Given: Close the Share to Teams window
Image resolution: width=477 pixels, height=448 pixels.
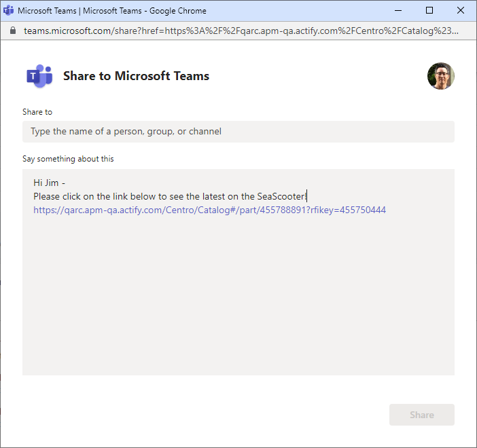Looking at the screenshot, I should tap(461, 11).
